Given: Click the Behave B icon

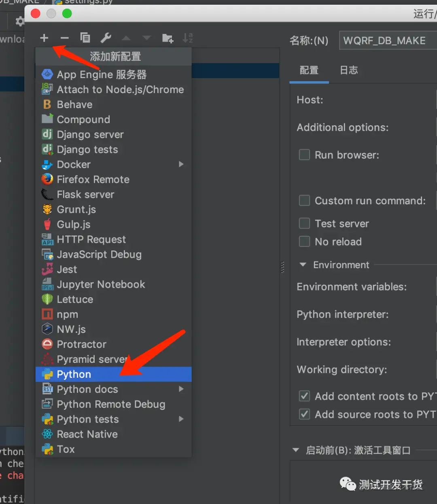Looking at the screenshot, I should [x=47, y=104].
